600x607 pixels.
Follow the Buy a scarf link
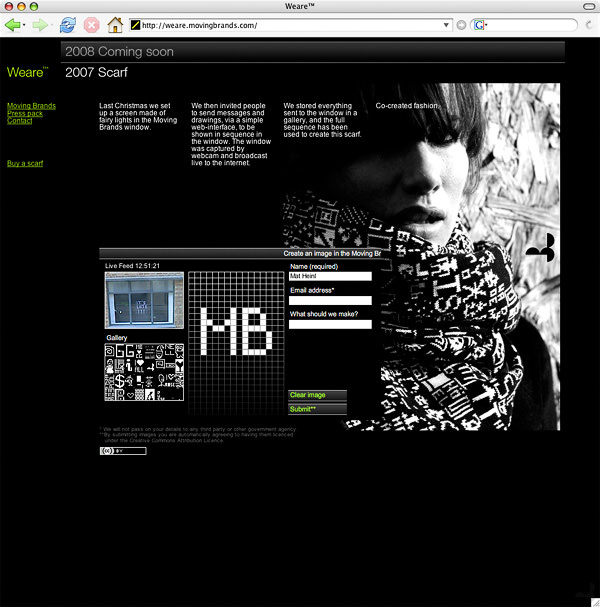click(x=25, y=163)
